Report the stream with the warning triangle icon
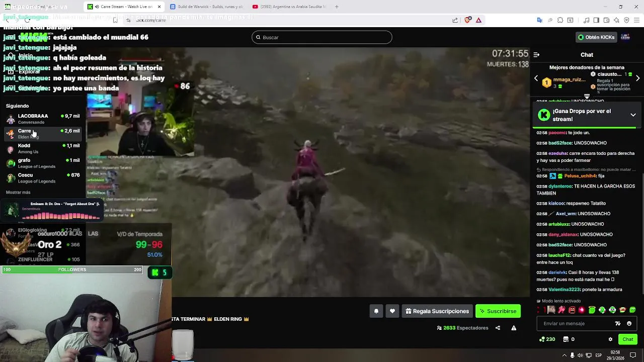This screenshot has width=644, height=362. (x=514, y=328)
